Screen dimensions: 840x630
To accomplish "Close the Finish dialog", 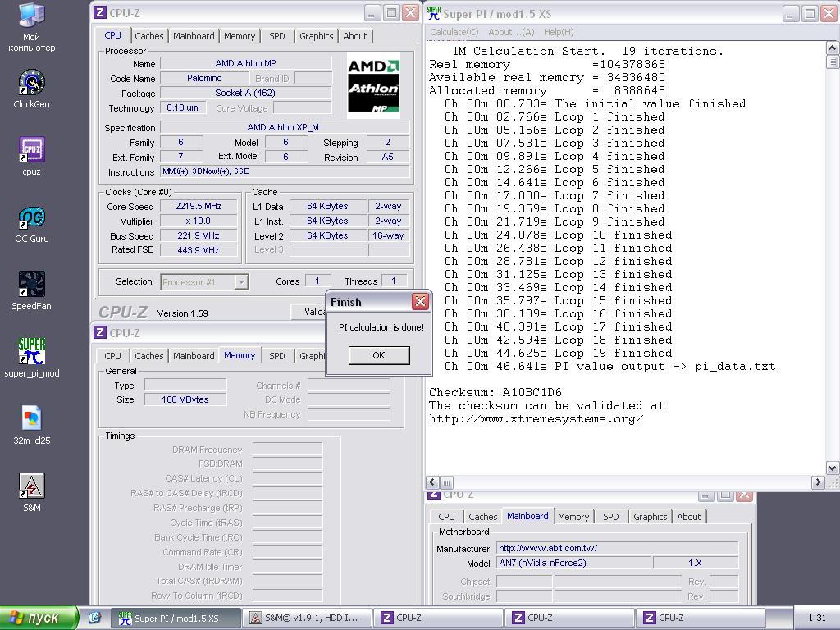I will pyautogui.click(x=421, y=302).
